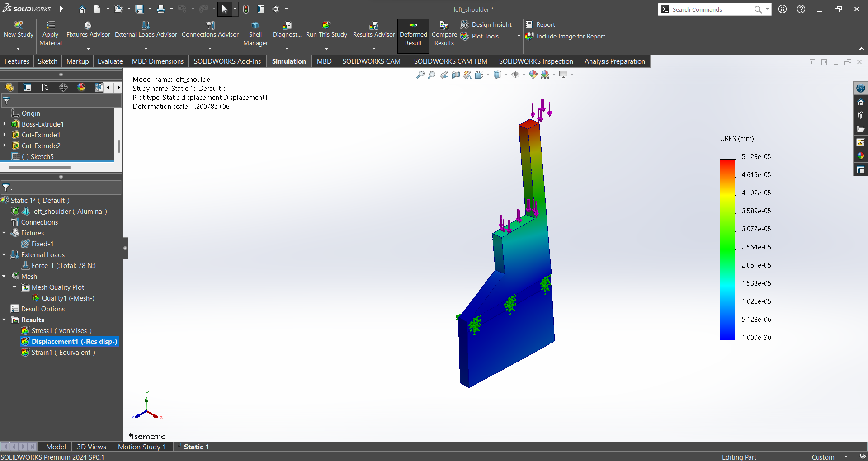Screen dimensions: 868x461
Task: Click the Run This Study icon
Action: coord(326,26)
